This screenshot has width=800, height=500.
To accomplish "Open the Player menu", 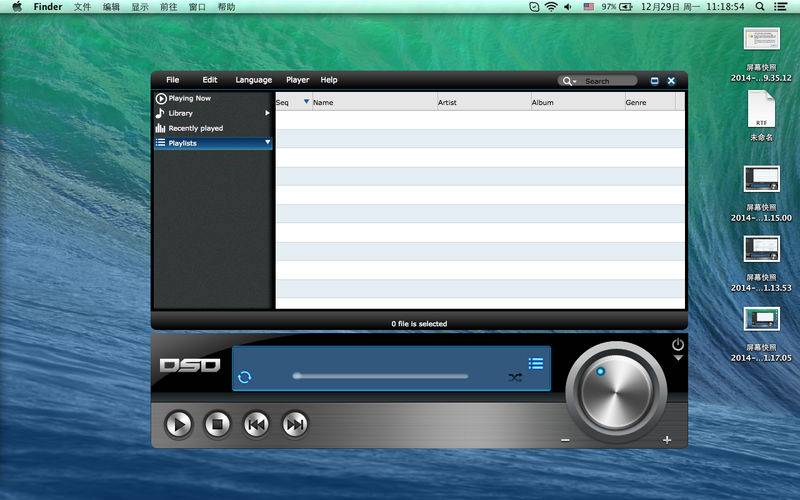I will tap(297, 80).
